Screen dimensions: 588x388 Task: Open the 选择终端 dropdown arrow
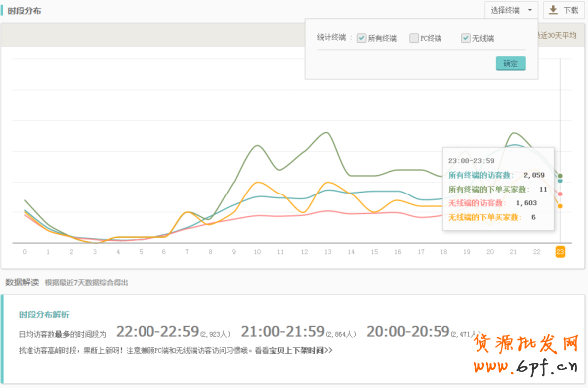click(530, 10)
